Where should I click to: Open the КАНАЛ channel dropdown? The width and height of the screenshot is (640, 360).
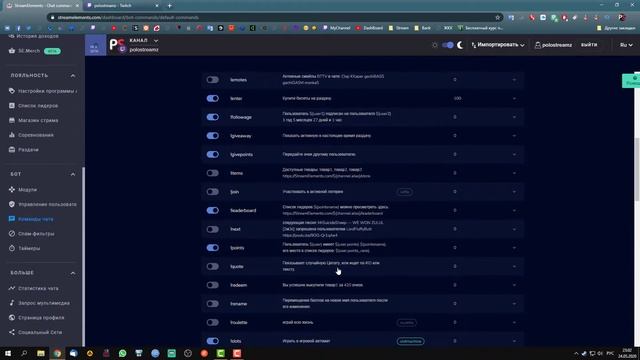[144, 40]
